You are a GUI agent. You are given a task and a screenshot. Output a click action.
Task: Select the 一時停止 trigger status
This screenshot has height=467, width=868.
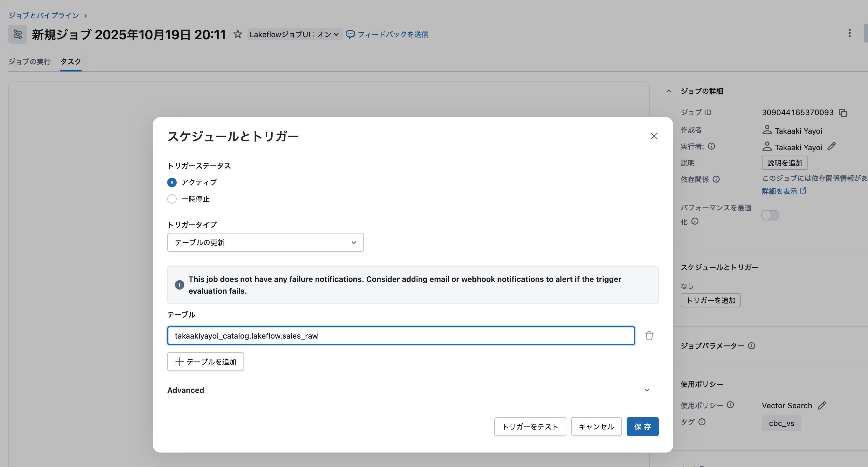[172, 199]
